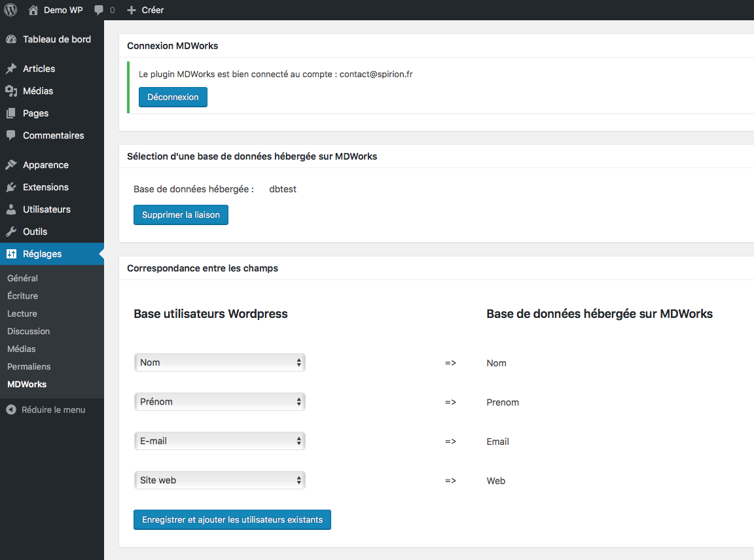Viewport: 754px width, 560px height.
Task: Click the WordPress logo icon
Action: 10,10
